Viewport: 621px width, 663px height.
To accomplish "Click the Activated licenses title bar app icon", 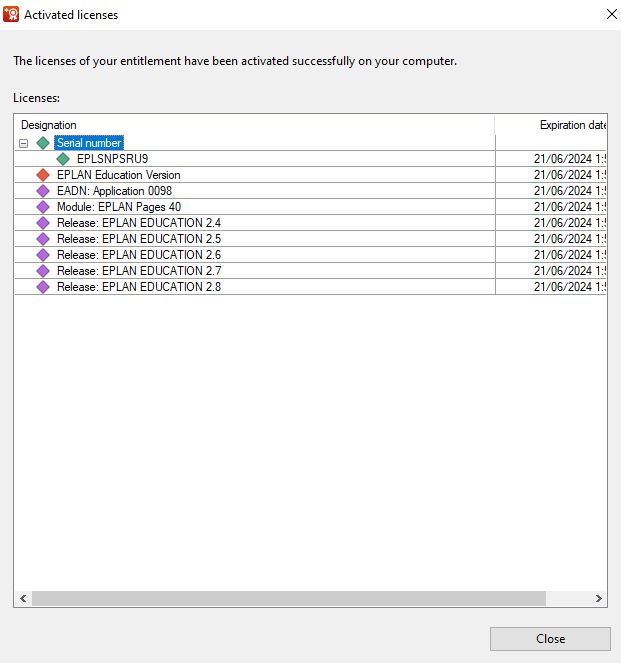I will [11, 14].
